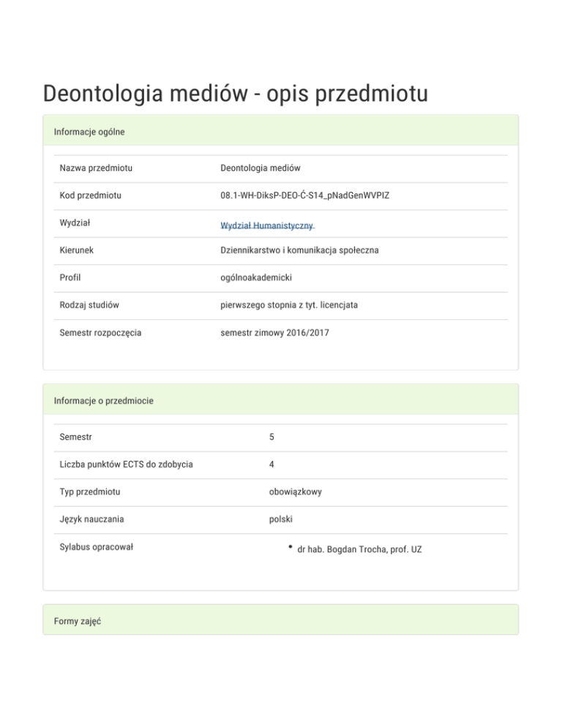This screenshot has height=728, width=562.
Task: Select the course code 08.1-WH-DiksP-DEO-Ć-S14_pNadGenWVPIZ
Action: click(304, 196)
